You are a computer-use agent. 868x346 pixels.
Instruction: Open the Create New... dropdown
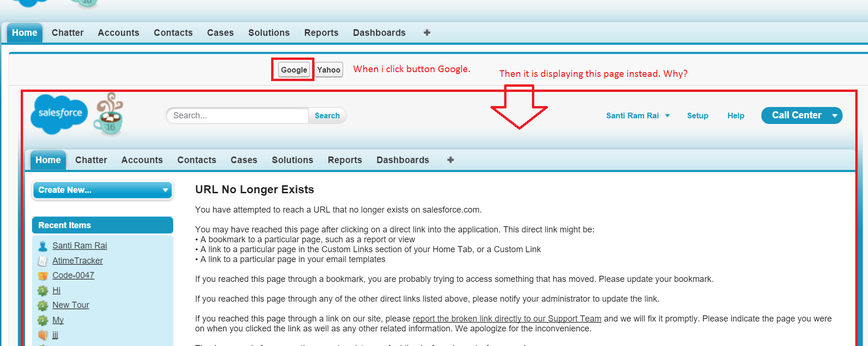[103, 190]
